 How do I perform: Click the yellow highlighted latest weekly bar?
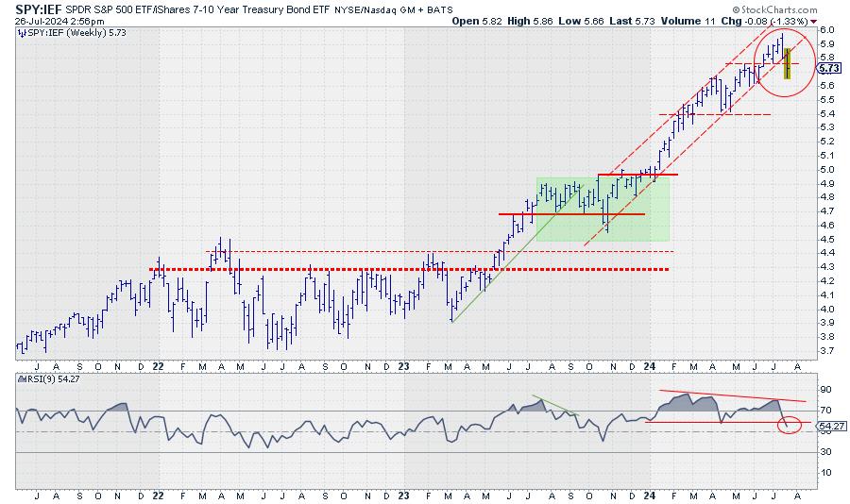click(x=788, y=63)
